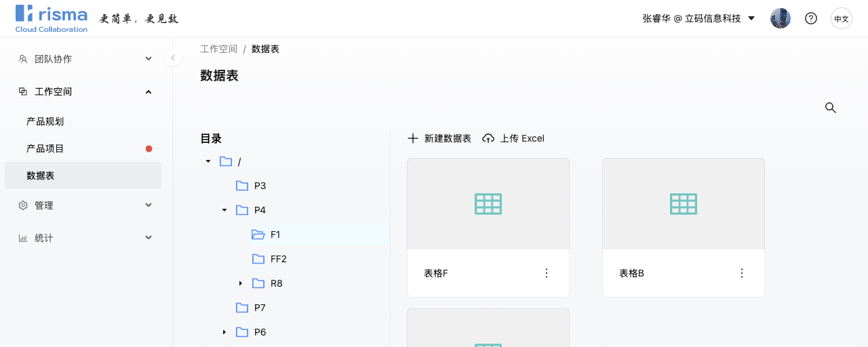Viewport: 868px width, 347px height.
Task: Click the P3 folder icon
Action: (242, 186)
